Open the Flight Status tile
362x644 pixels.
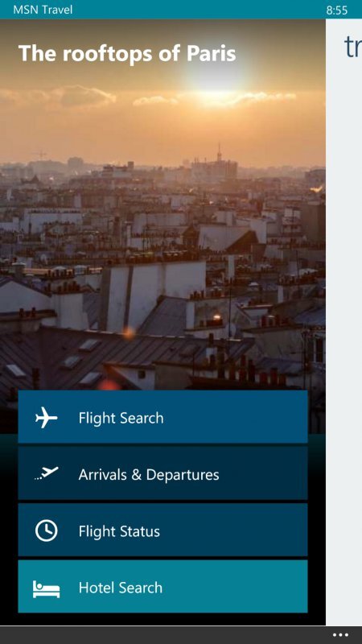click(x=163, y=530)
